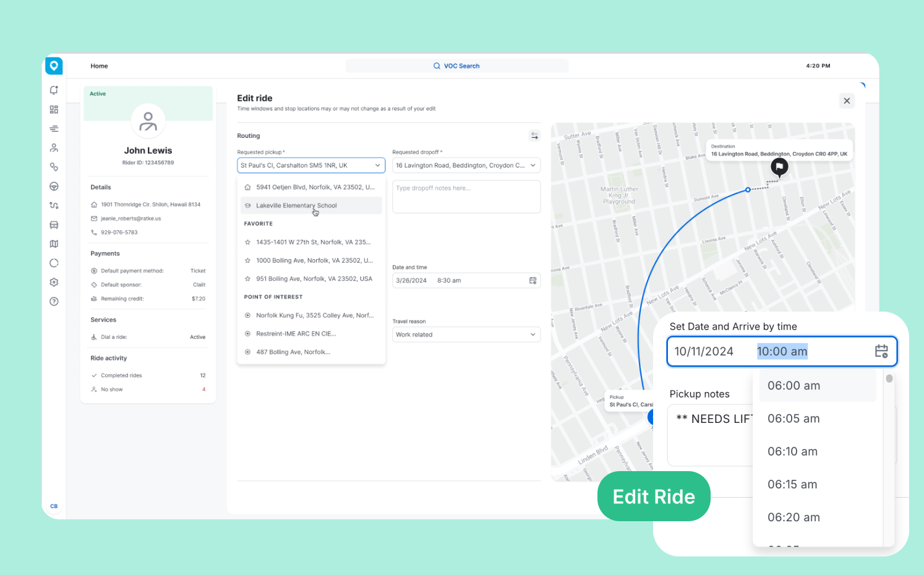The width and height of the screenshot is (924, 575).
Task: Click the Pickup St Paul's Cl map label
Action: click(629, 401)
